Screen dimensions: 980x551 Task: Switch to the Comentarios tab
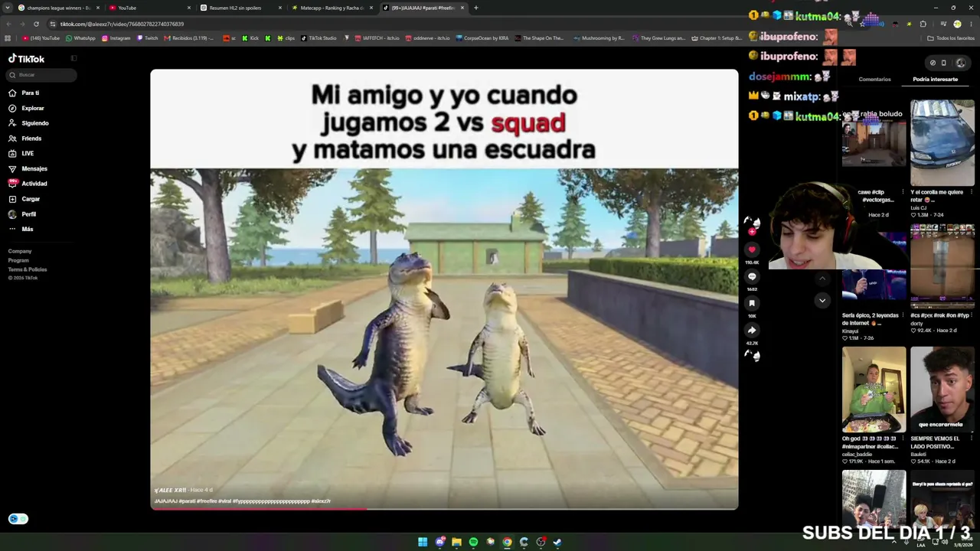click(874, 80)
